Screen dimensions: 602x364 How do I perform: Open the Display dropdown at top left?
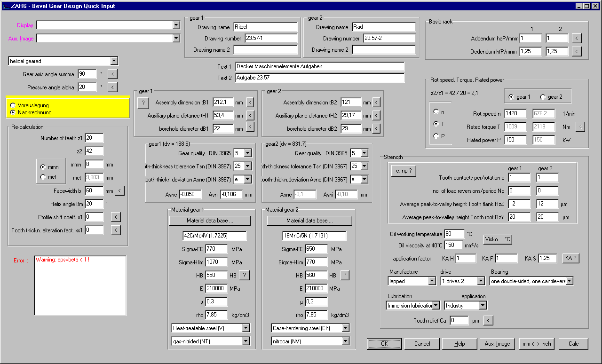coord(176,25)
